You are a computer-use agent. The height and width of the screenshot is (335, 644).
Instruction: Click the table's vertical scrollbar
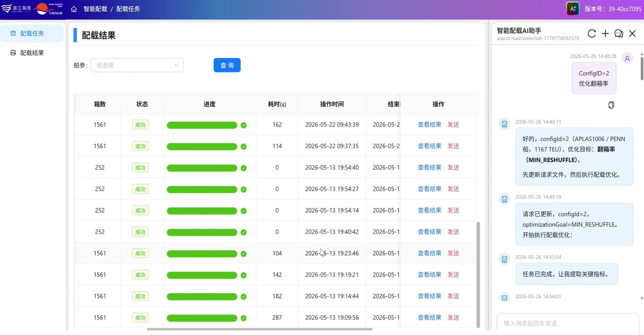click(478, 275)
